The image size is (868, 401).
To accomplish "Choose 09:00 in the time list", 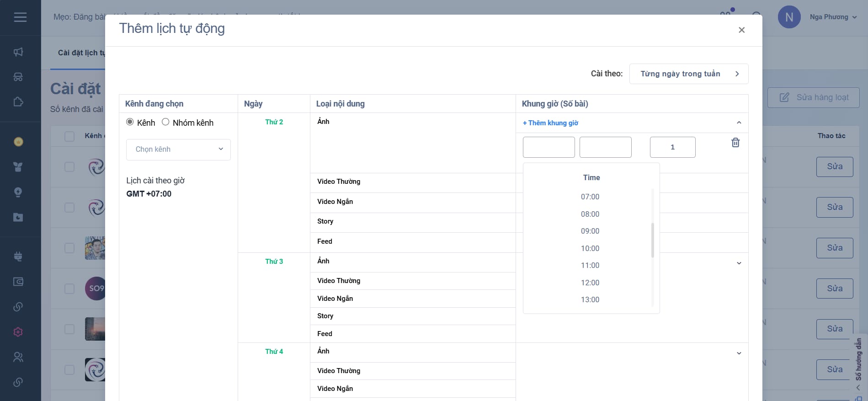I will coord(590,231).
